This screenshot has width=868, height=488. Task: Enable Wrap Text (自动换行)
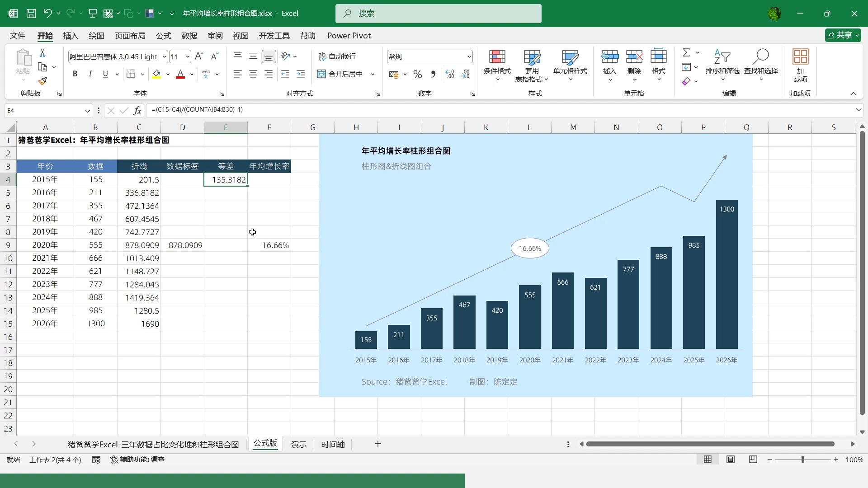point(337,56)
